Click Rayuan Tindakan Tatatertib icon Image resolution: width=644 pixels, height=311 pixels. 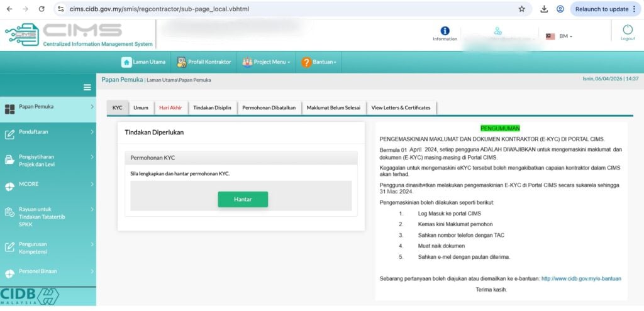tap(9, 212)
